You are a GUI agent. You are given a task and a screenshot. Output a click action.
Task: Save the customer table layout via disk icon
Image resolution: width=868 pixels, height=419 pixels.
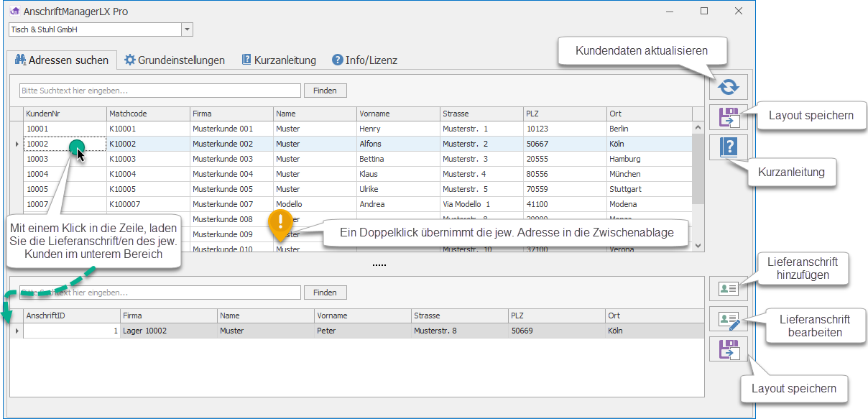click(x=729, y=117)
